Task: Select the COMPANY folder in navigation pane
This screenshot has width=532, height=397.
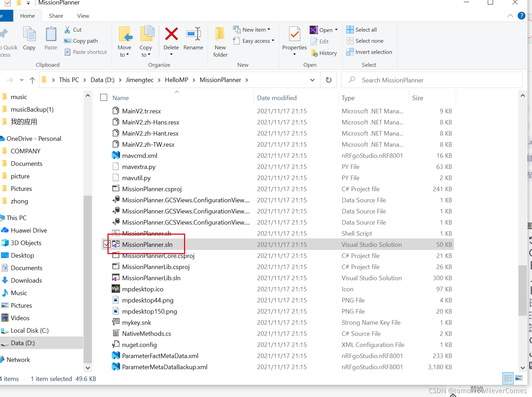Action: [x=25, y=151]
